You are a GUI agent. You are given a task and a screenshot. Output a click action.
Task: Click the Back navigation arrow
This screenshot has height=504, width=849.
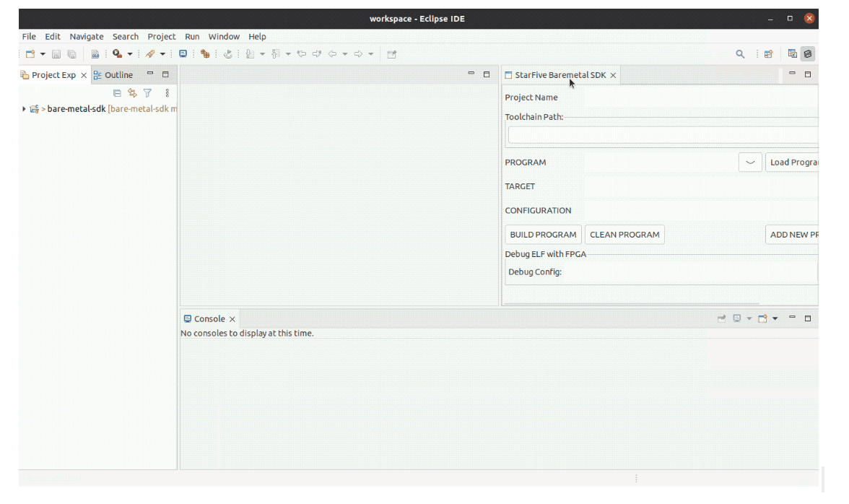click(x=332, y=54)
